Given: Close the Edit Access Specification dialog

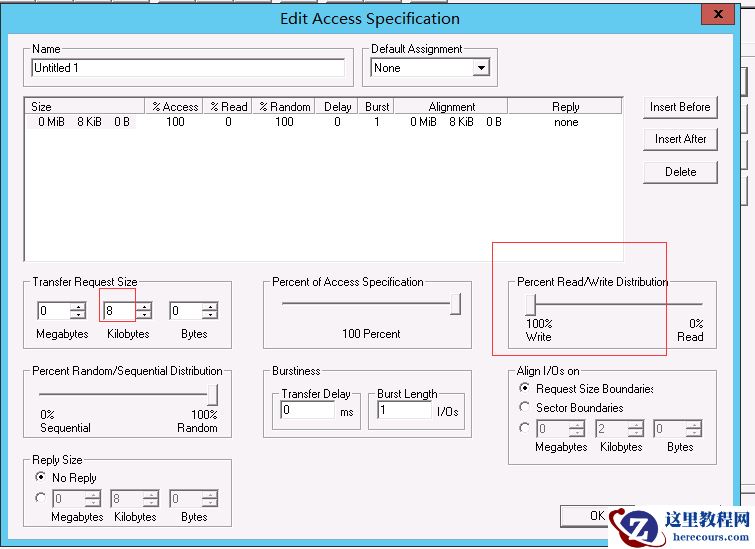Looking at the screenshot, I should point(717,14).
